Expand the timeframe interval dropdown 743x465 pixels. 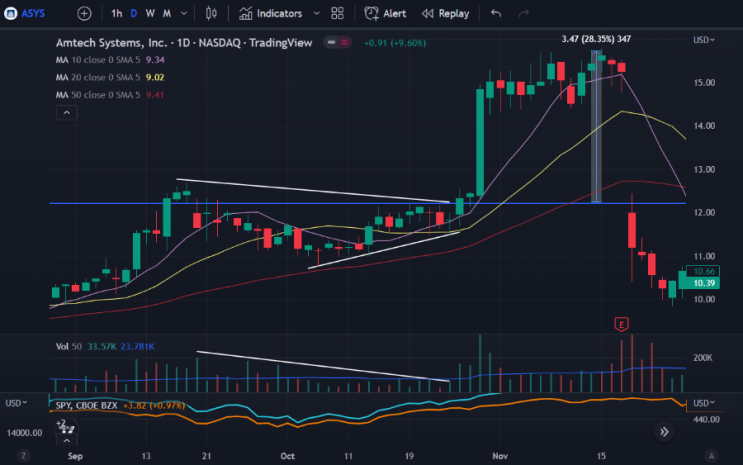(x=184, y=13)
